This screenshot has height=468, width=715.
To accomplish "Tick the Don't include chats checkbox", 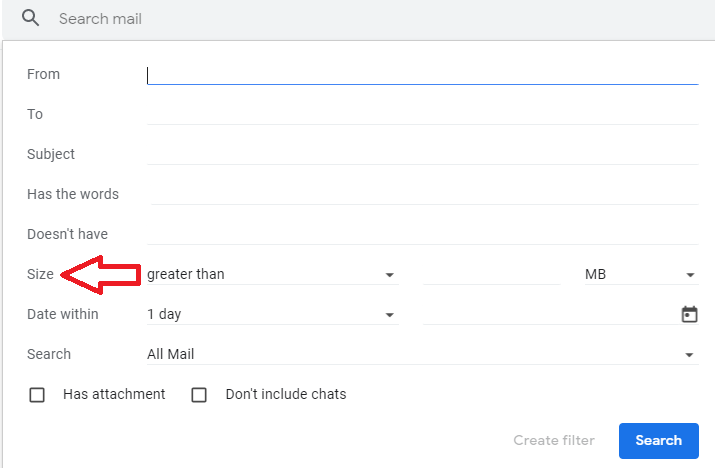I will [x=199, y=395].
